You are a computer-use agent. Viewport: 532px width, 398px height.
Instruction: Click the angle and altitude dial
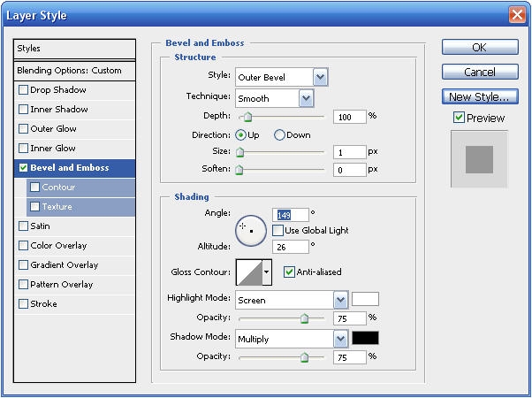(x=251, y=231)
